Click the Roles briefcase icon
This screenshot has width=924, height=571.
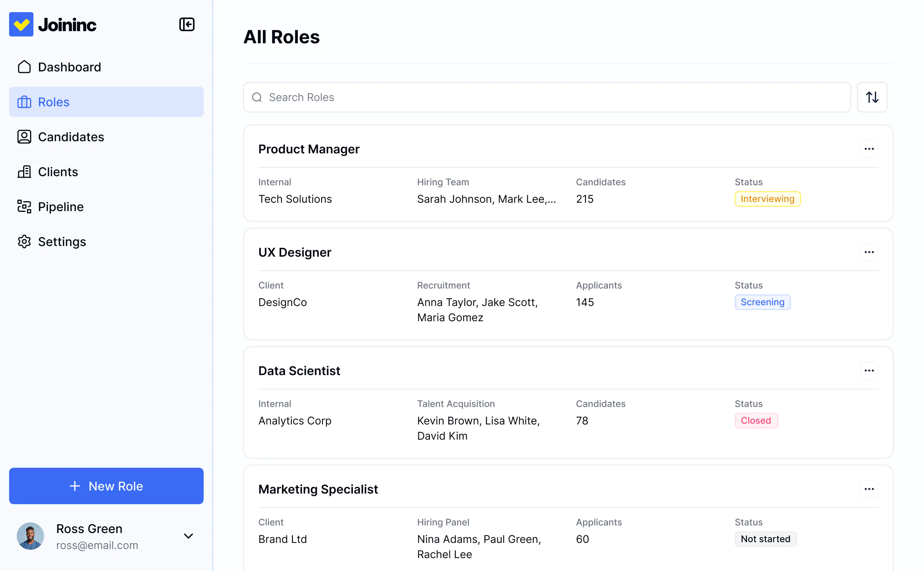coord(24,102)
